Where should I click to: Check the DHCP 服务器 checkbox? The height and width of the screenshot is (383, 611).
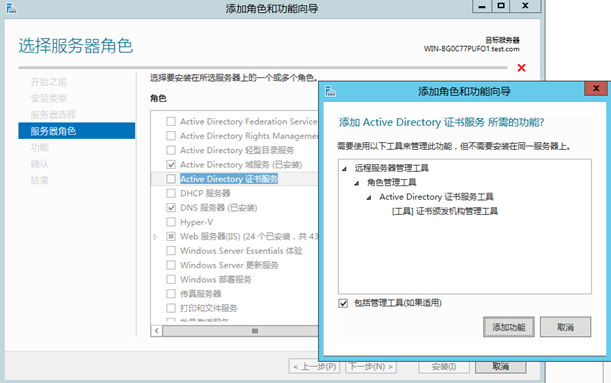coord(171,193)
